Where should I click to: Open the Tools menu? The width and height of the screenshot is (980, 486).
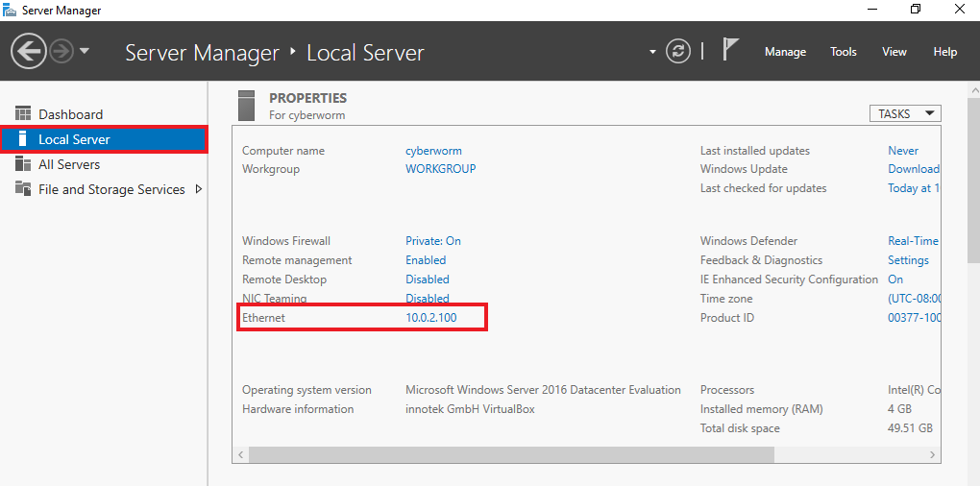[844, 52]
